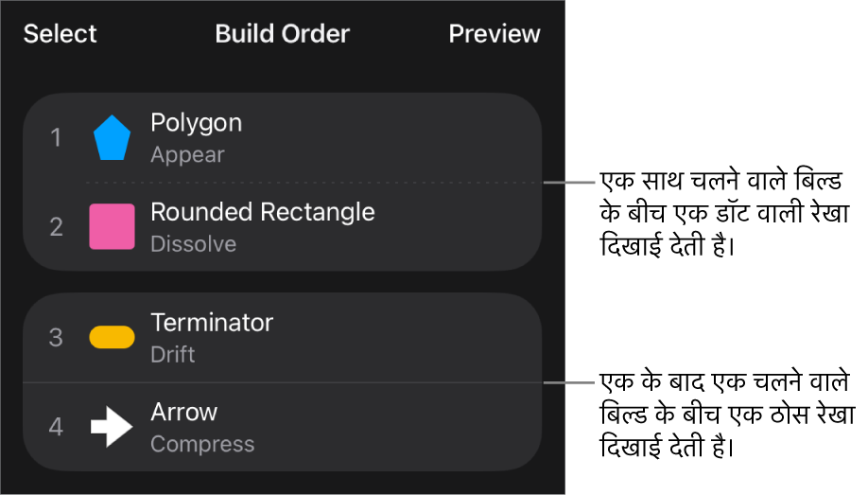Image resolution: width=868 pixels, height=495 pixels.
Task: Click the blue Polygon pentagon icon
Action: (112, 137)
